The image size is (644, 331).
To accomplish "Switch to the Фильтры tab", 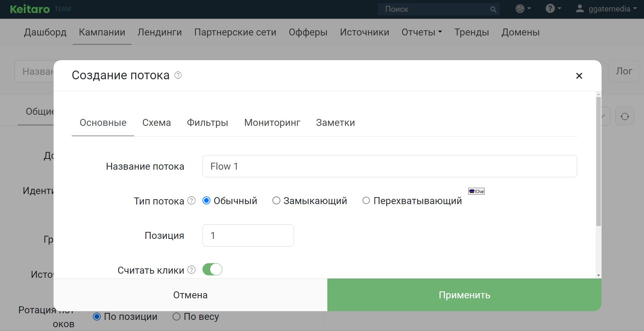I will click(207, 123).
